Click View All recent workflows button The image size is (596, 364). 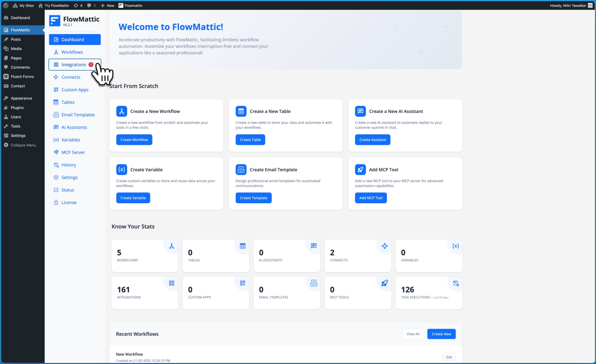tap(413, 334)
